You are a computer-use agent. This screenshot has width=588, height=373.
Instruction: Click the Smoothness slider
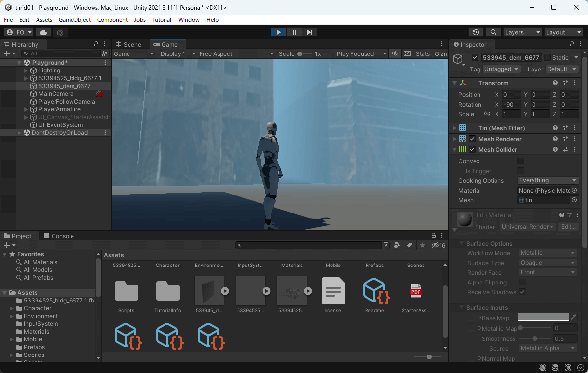point(535,338)
